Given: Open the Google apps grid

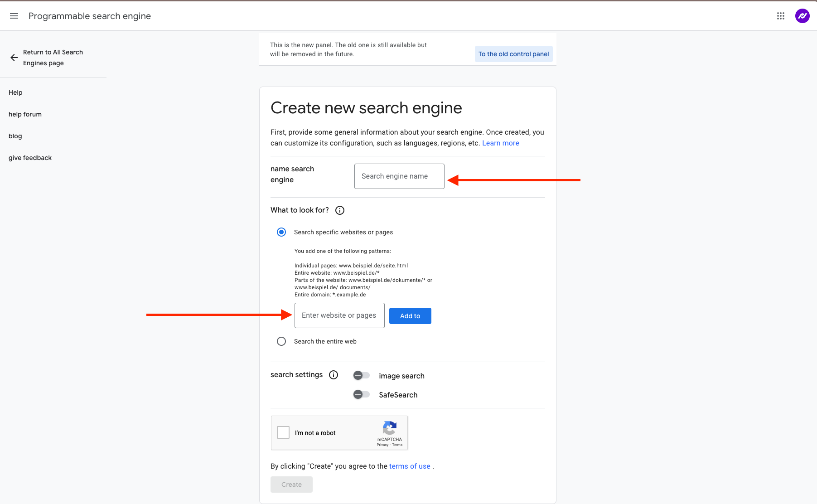Looking at the screenshot, I should [780, 16].
